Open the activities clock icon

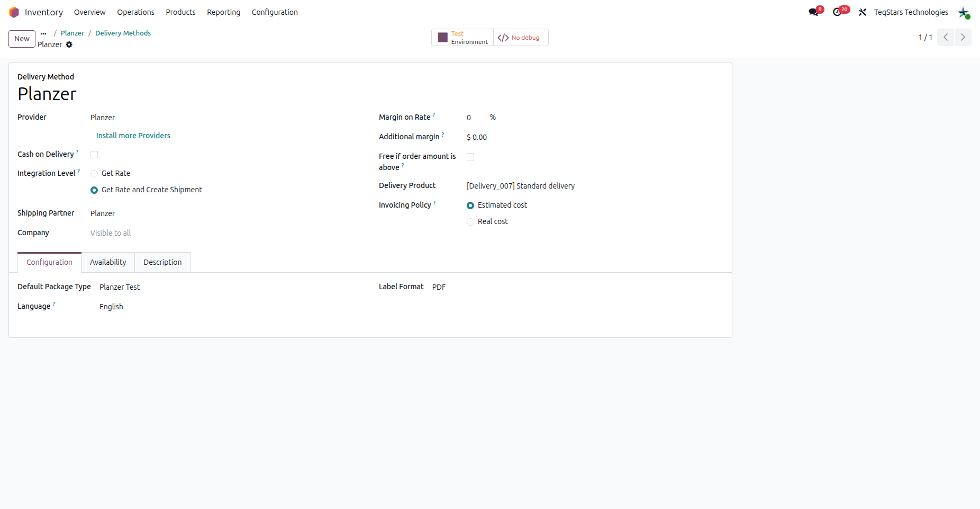click(837, 12)
